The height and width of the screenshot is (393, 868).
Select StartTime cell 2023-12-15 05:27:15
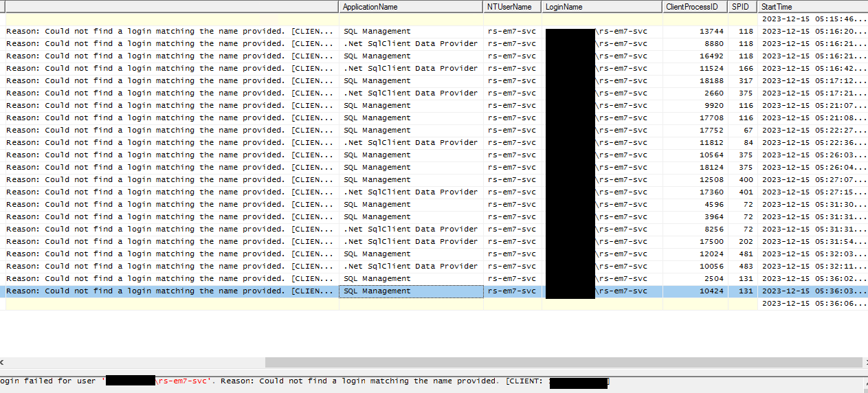pyautogui.click(x=812, y=192)
